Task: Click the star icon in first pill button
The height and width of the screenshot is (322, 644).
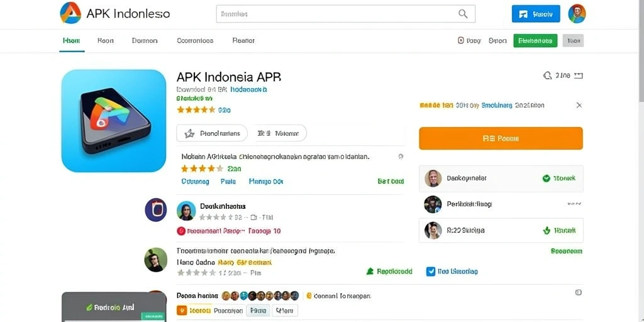Action: (189, 133)
